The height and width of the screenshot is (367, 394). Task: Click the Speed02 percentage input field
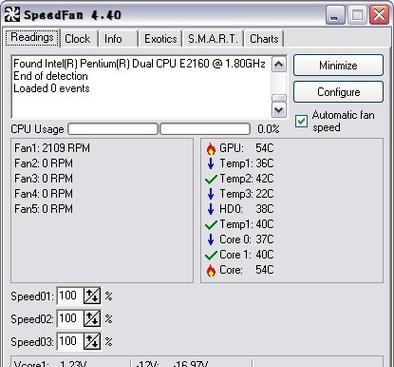pos(70,319)
